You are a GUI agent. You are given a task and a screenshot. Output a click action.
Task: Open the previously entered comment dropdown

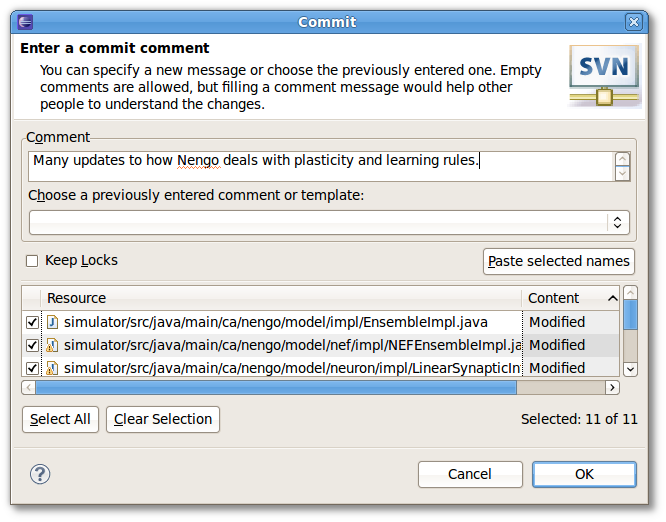point(329,223)
